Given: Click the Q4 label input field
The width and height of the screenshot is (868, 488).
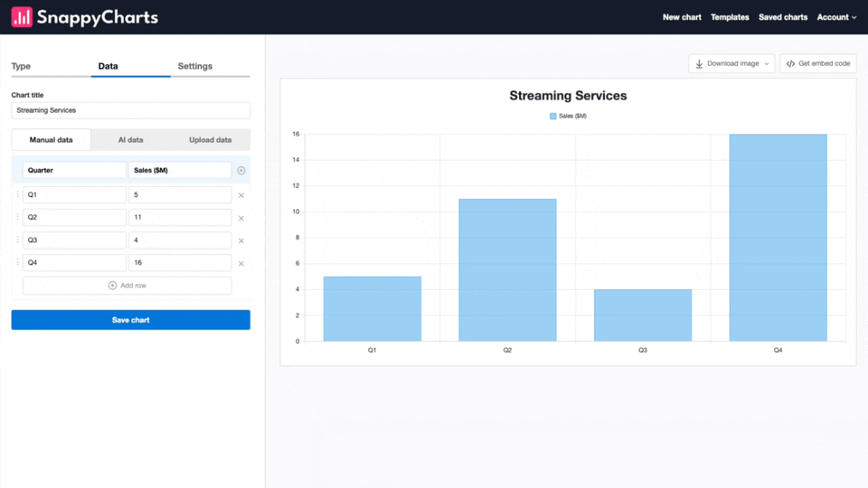Looking at the screenshot, I should [x=74, y=263].
